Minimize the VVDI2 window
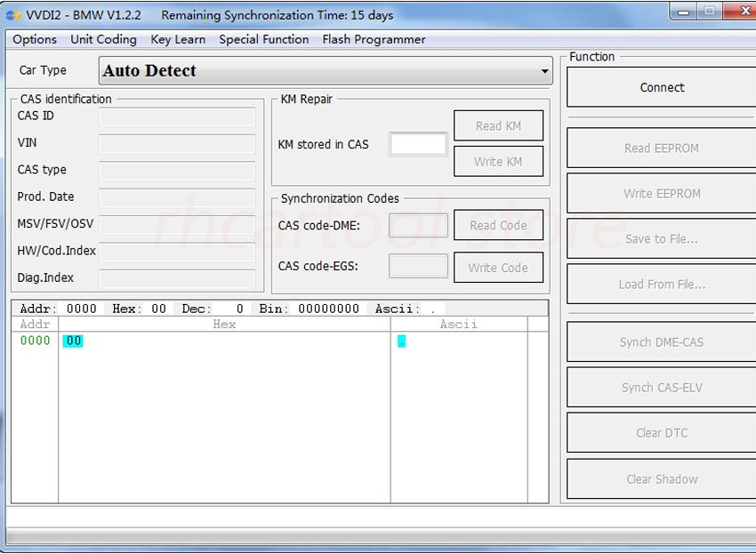Image resolution: width=756 pixels, height=554 pixels. tap(683, 12)
